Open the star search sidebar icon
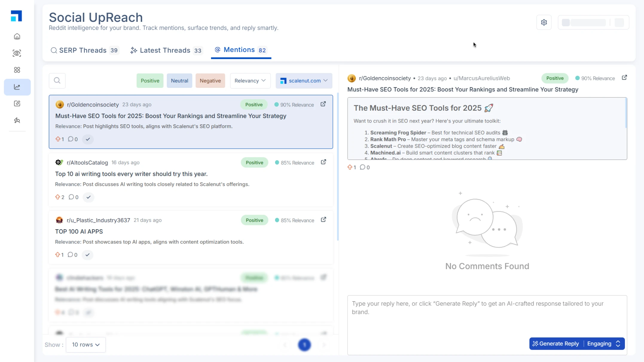This screenshot has width=644, height=362. pos(17,120)
